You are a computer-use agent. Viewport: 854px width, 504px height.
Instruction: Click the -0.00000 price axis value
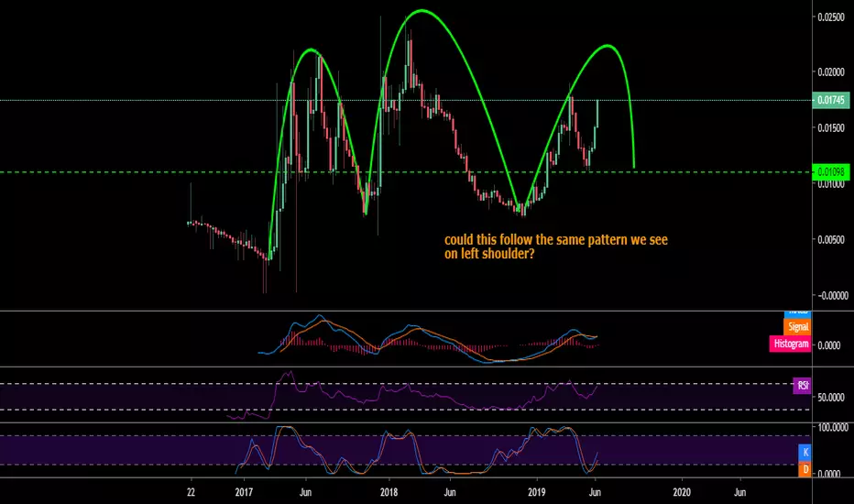point(833,296)
